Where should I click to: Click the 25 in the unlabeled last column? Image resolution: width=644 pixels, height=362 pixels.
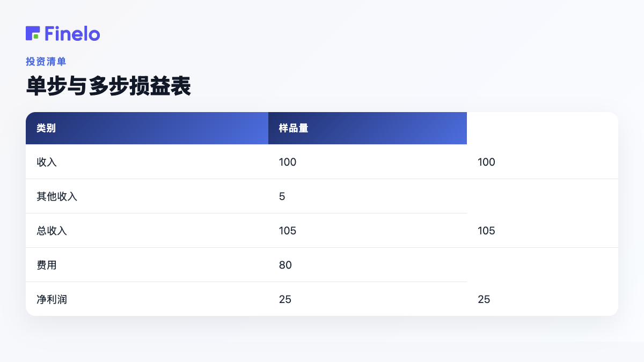click(484, 299)
